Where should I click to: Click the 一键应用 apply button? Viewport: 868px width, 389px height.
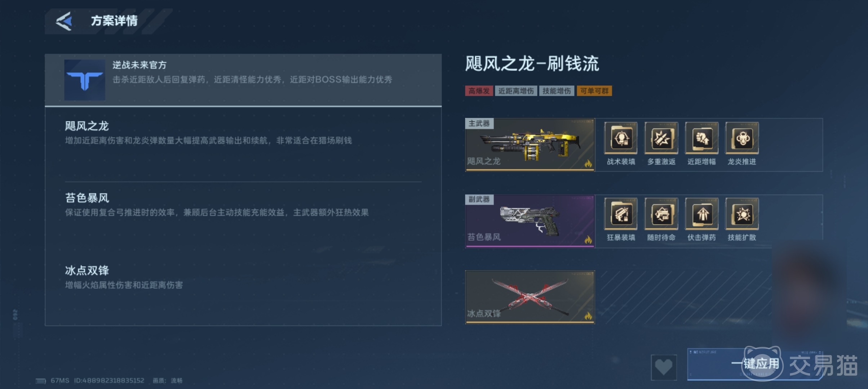pyautogui.click(x=755, y=364)
